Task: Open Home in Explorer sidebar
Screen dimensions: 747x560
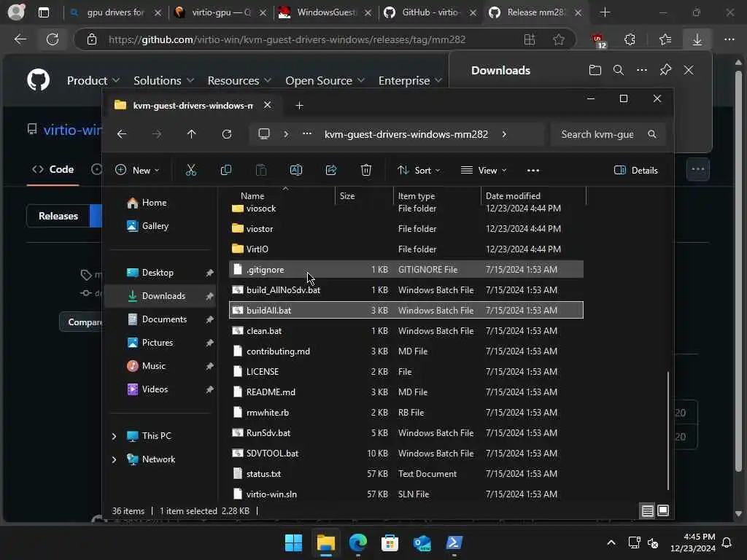Action: click(160, 203)
